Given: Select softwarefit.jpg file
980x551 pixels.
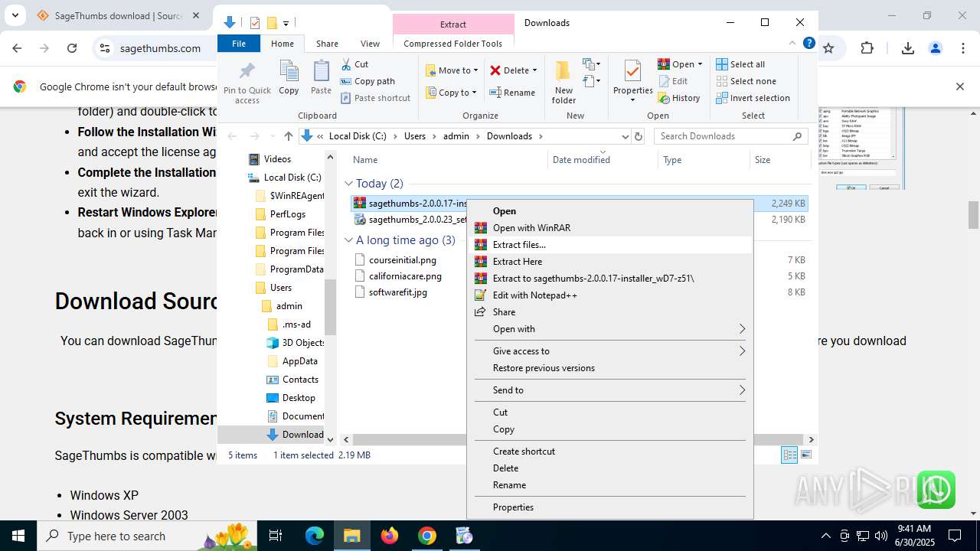Looking at the screenshot, I should (x=398, y=292).
